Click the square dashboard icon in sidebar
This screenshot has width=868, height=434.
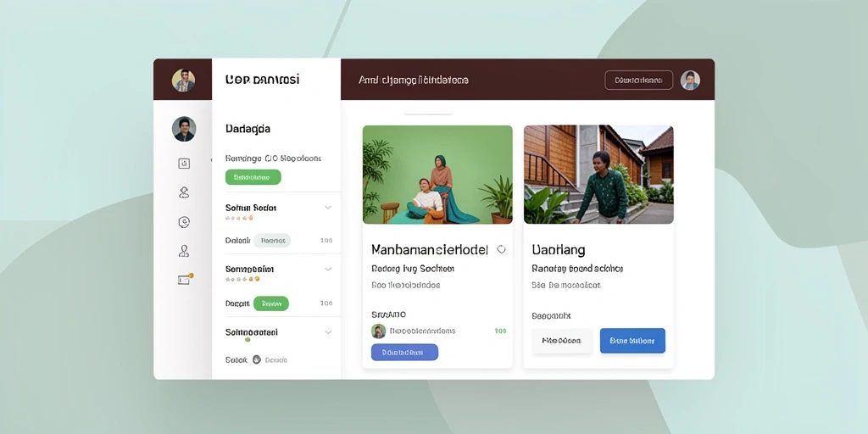184,164
